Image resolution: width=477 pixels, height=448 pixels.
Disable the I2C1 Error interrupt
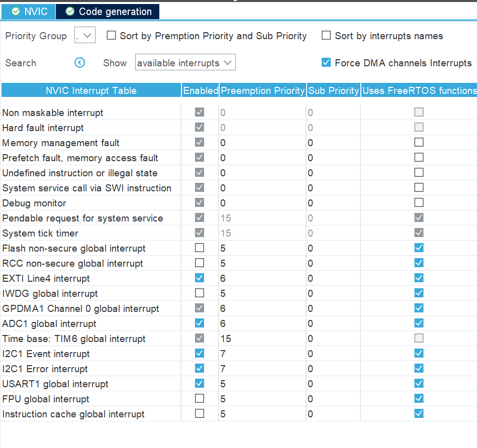pos(200,368)
